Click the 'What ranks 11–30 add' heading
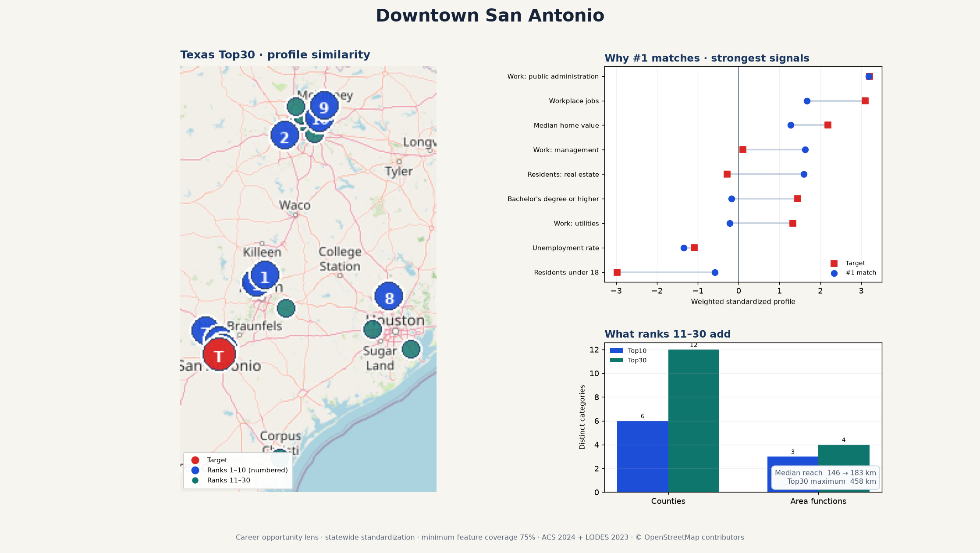The image size is (980, 553). click(x=668, y=334)
